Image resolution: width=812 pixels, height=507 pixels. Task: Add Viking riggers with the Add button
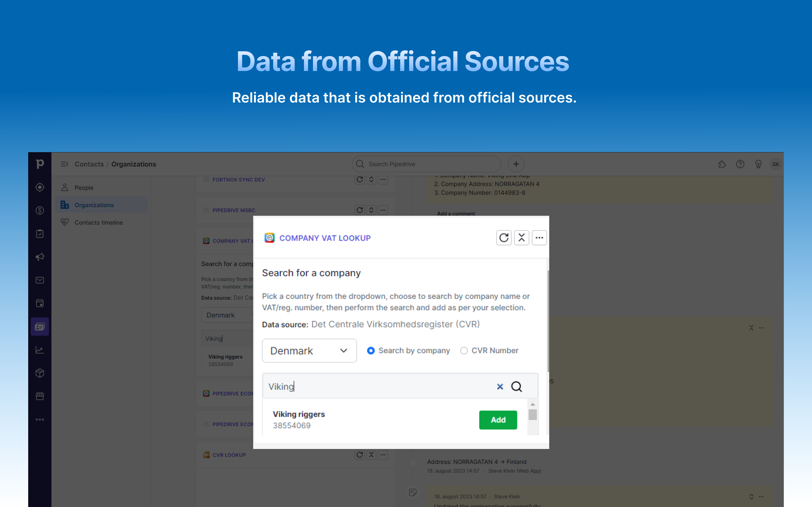pos(498,420)
